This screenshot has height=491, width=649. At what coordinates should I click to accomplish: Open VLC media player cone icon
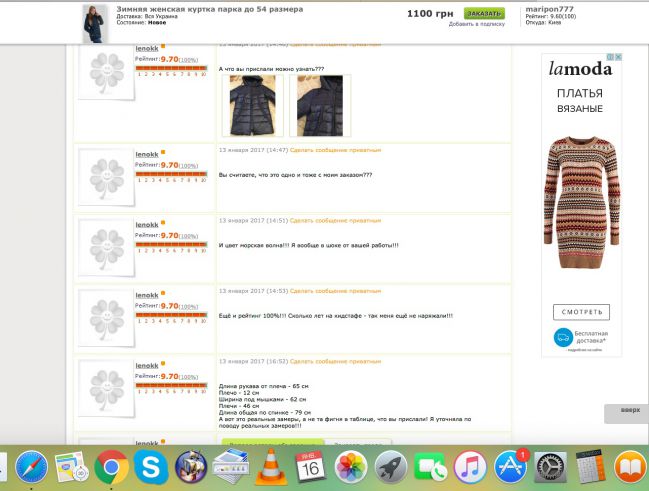tap(271, 466)
